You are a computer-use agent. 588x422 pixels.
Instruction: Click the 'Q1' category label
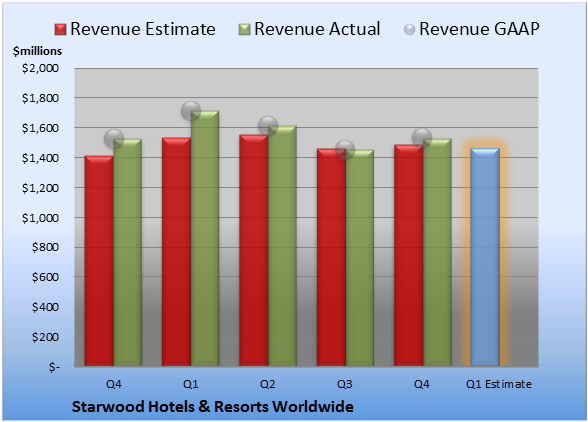(190, 384)
